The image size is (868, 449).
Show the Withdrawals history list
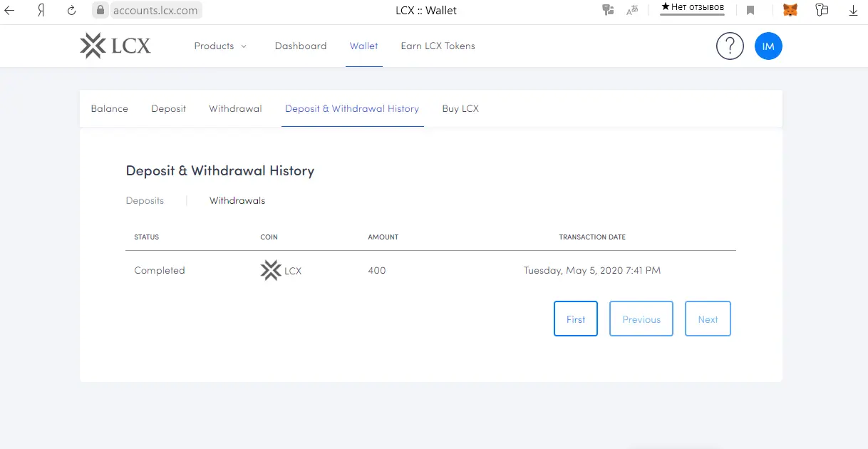point(237,201)
